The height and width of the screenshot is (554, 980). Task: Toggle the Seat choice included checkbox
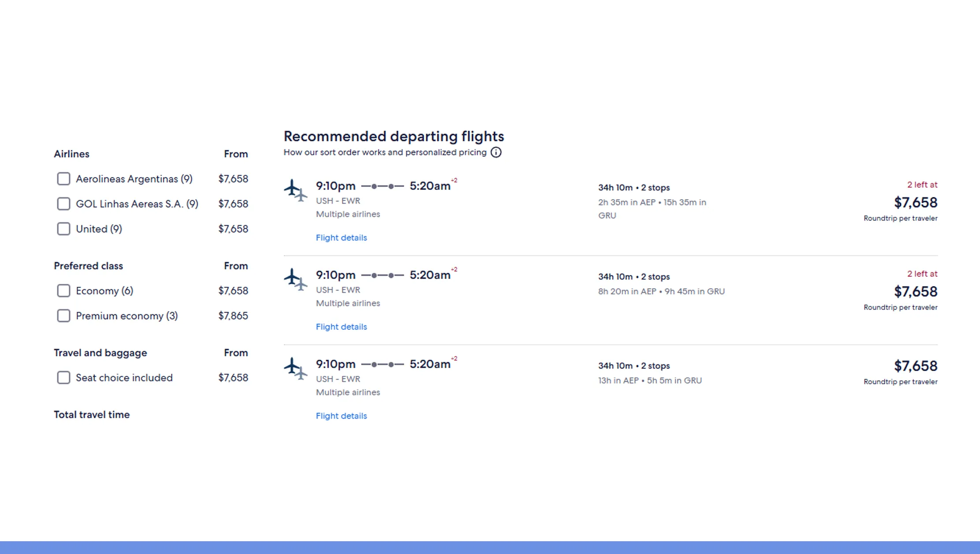[x=63, y=378]
